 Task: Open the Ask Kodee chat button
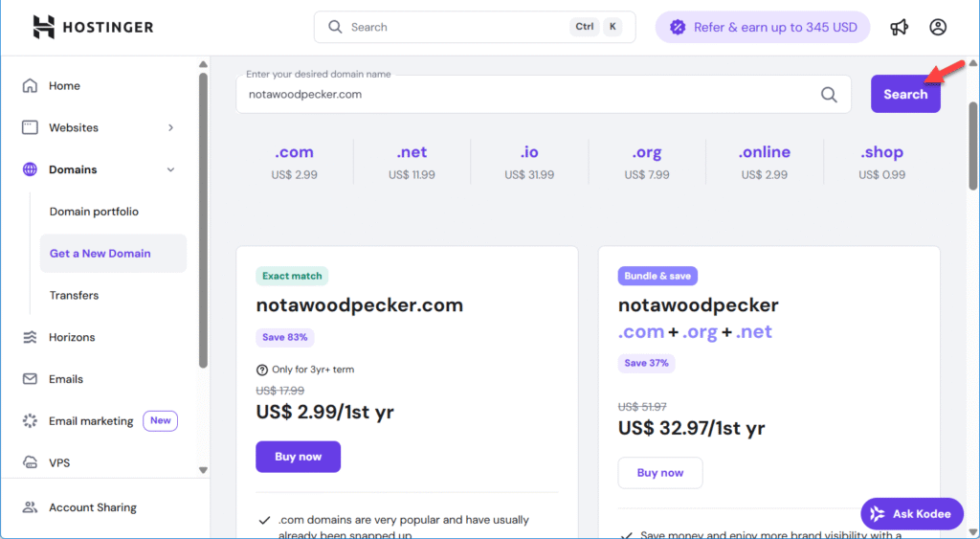[912, 514]
